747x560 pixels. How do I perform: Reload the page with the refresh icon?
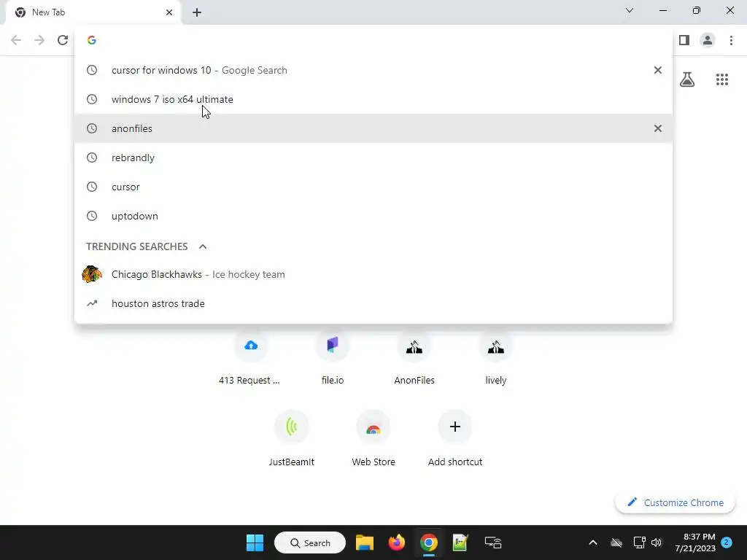[x=63, y=40]
